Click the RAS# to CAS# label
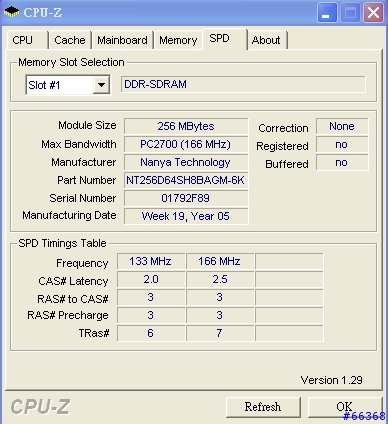 [73, 299]
